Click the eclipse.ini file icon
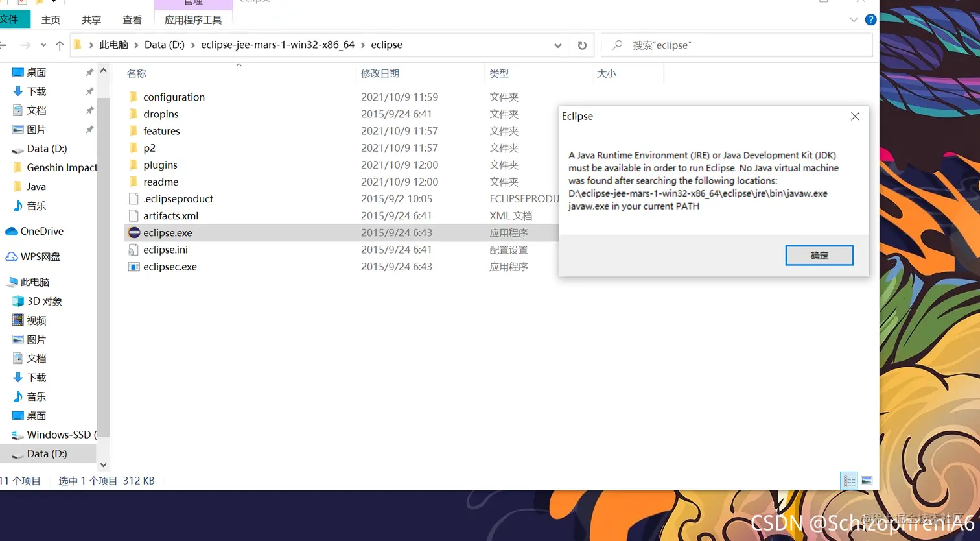 click(x=134, y=250)
